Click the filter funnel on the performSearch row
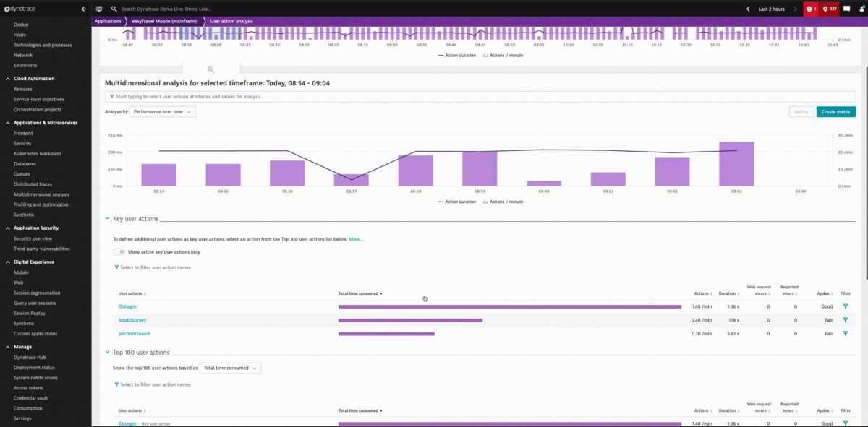This screenshot has width=868, height=427. click(845, 333)
